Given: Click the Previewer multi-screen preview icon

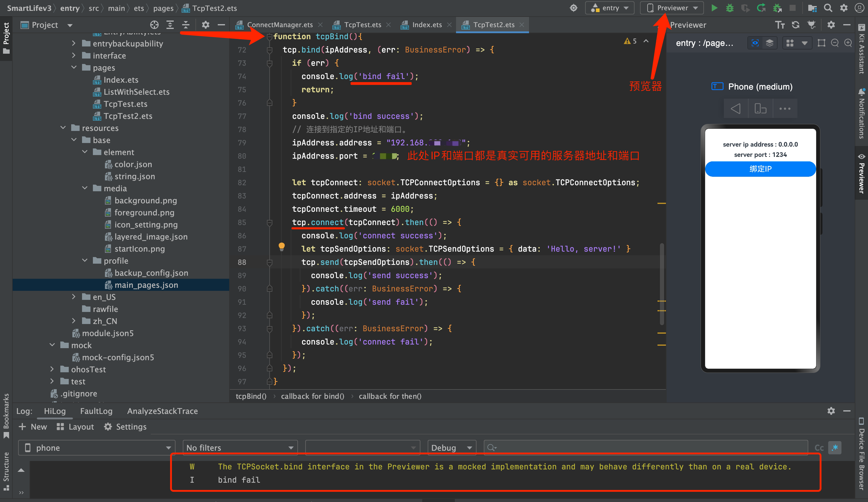Looking at the screenshot, I should [790, 43].
